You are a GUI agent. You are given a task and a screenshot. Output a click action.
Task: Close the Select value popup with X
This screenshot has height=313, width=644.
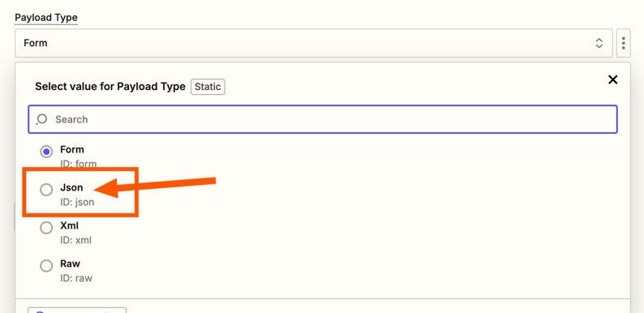tap(612, 79)
